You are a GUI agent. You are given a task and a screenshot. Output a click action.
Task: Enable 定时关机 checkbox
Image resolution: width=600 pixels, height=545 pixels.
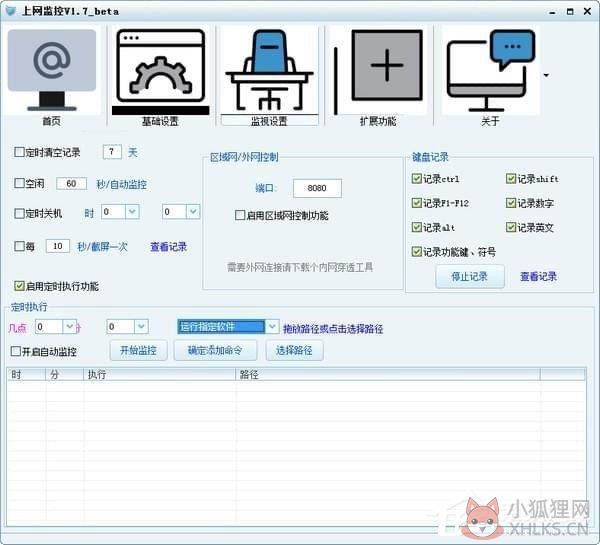[19, 213]
